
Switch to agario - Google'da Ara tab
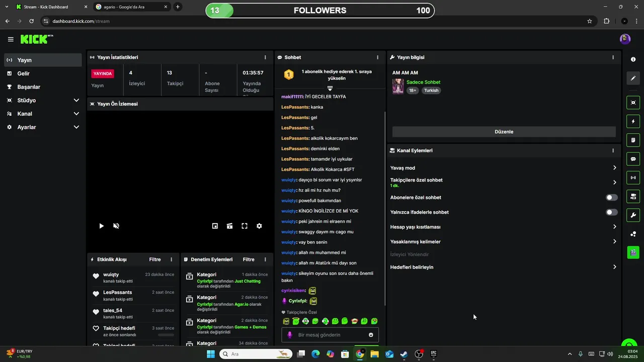[132, 7]
